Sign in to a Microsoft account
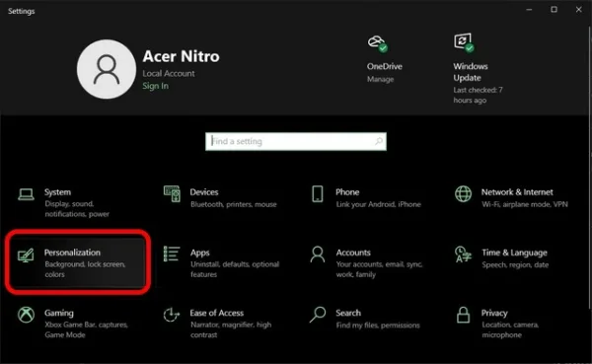The width and height of the screenshot is (592, 364). [155, 86]
